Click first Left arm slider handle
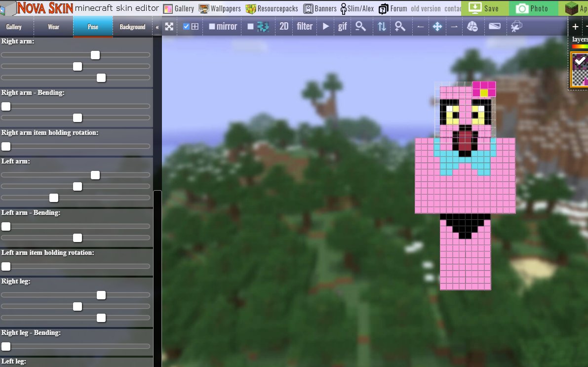The height and width of the screenshot is (367, 588). [x=95, y=175]
